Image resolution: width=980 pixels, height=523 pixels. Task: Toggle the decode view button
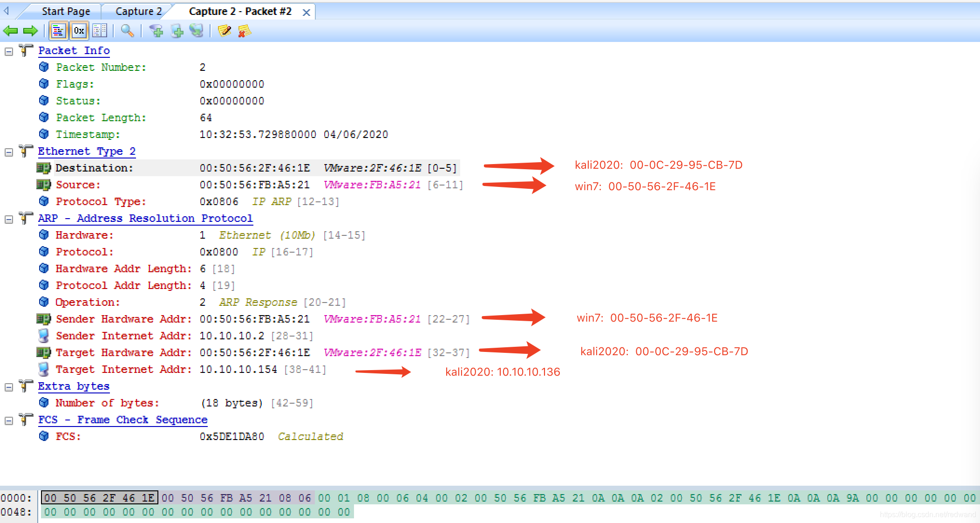[58, 31]
